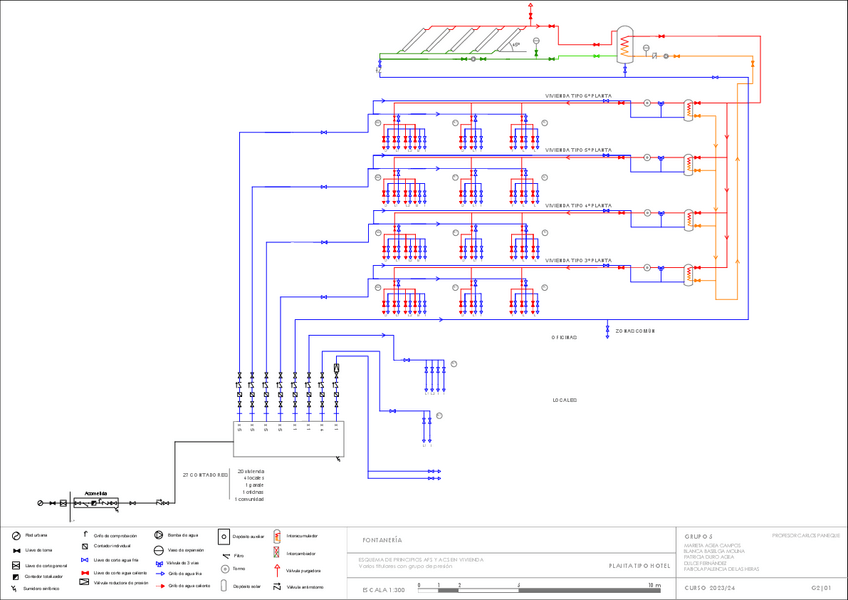Click the Bomba de agua legend symbol
848x600 pixels.
click(x=159, y=536)
